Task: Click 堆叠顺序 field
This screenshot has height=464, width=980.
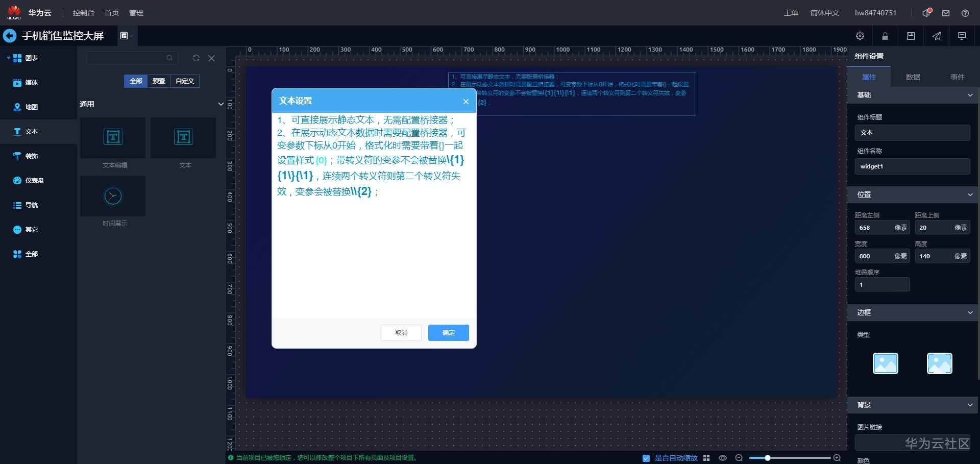Action: tap(883, 285)
